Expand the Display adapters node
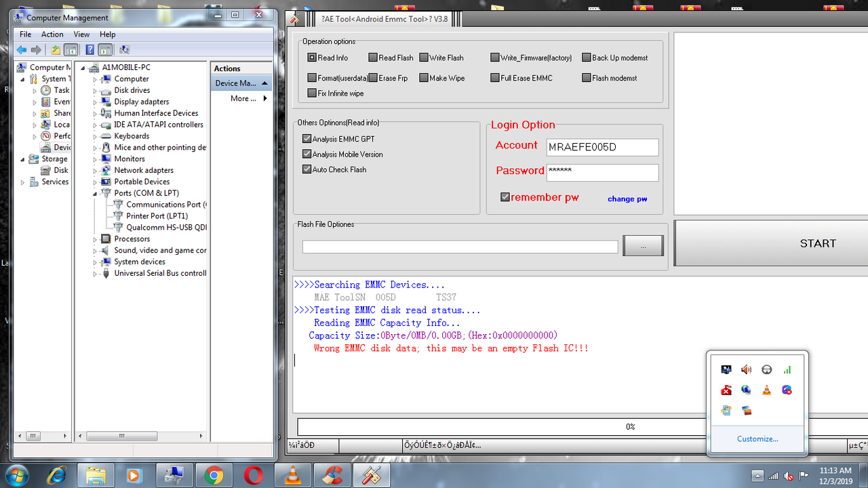 pos(96,102)
